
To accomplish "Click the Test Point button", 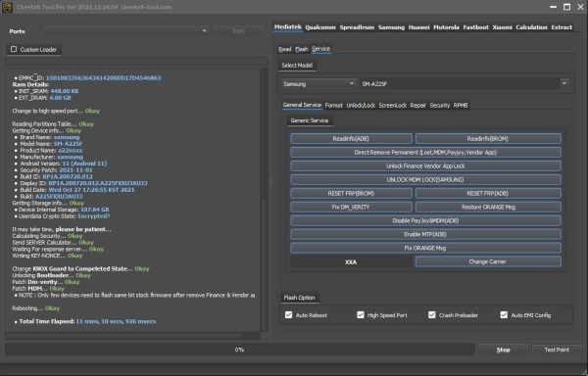I will [557, 350].
